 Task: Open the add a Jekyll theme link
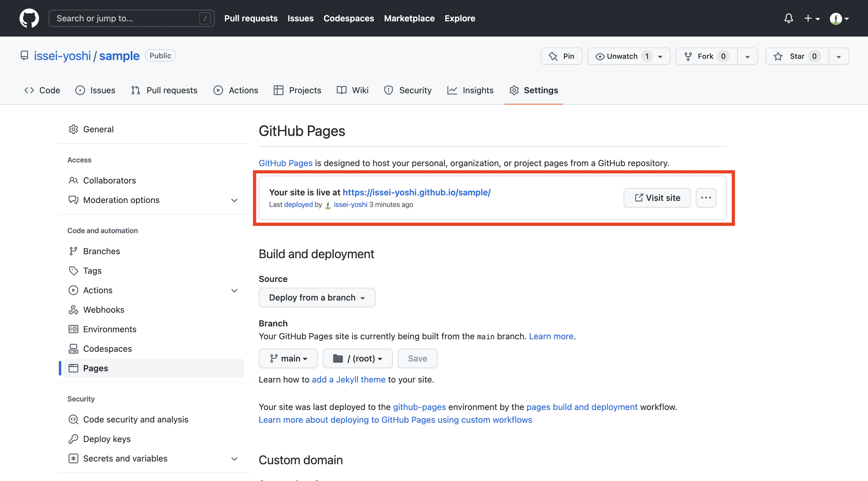pos(348,379)
